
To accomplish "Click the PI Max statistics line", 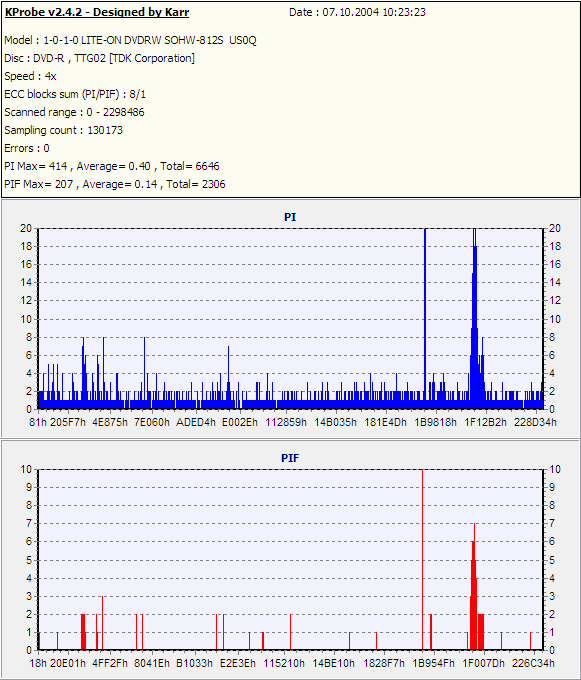I will click(x=112, y=166).
